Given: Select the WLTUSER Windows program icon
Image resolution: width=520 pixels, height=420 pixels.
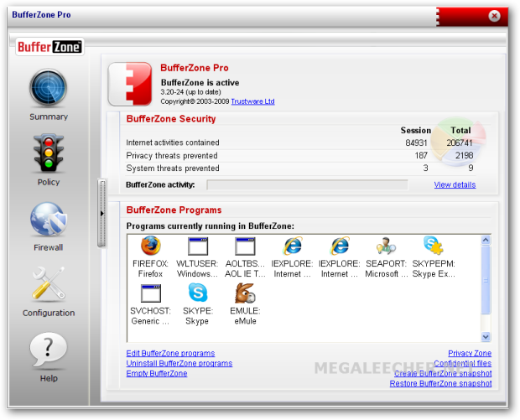Looking at the screenshot, I should tap(198, 246).
